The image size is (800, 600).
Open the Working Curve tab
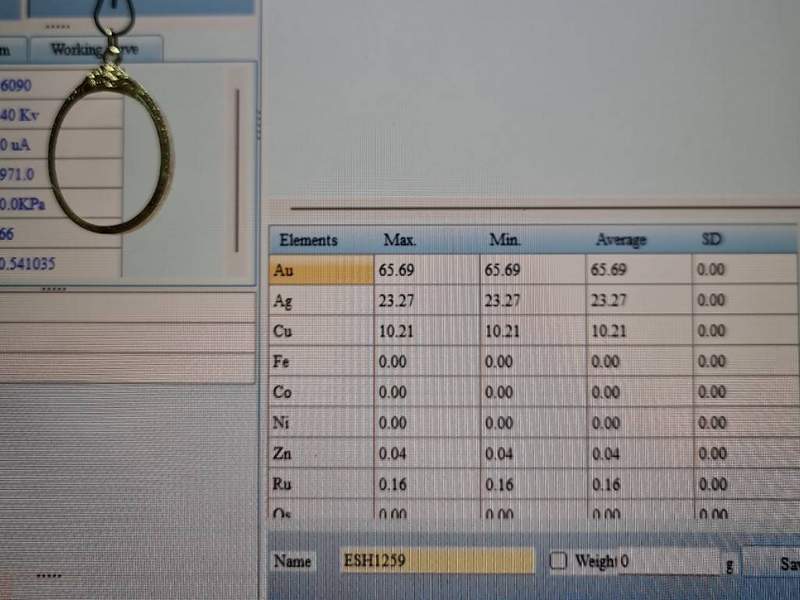tap(96, 49)
